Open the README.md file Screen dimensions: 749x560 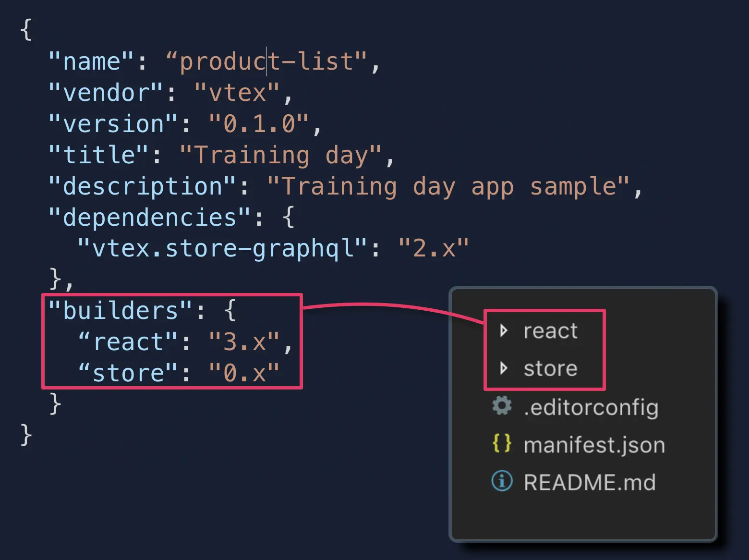(590, 482)
